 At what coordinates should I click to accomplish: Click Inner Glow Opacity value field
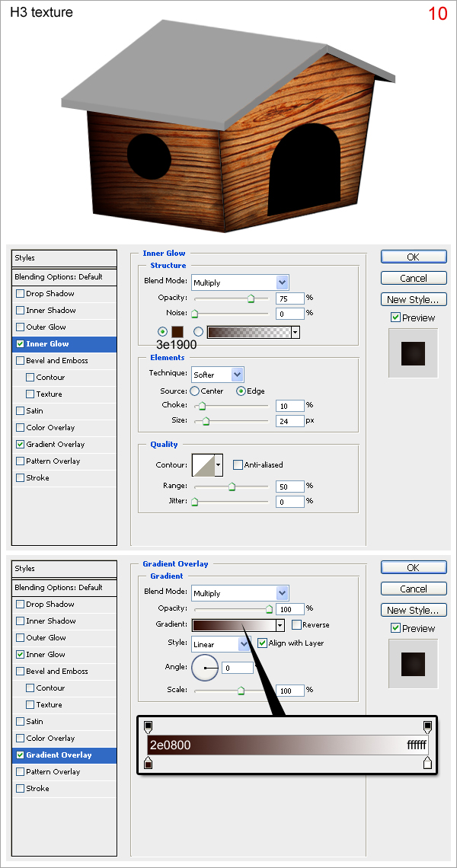point(289,298)
